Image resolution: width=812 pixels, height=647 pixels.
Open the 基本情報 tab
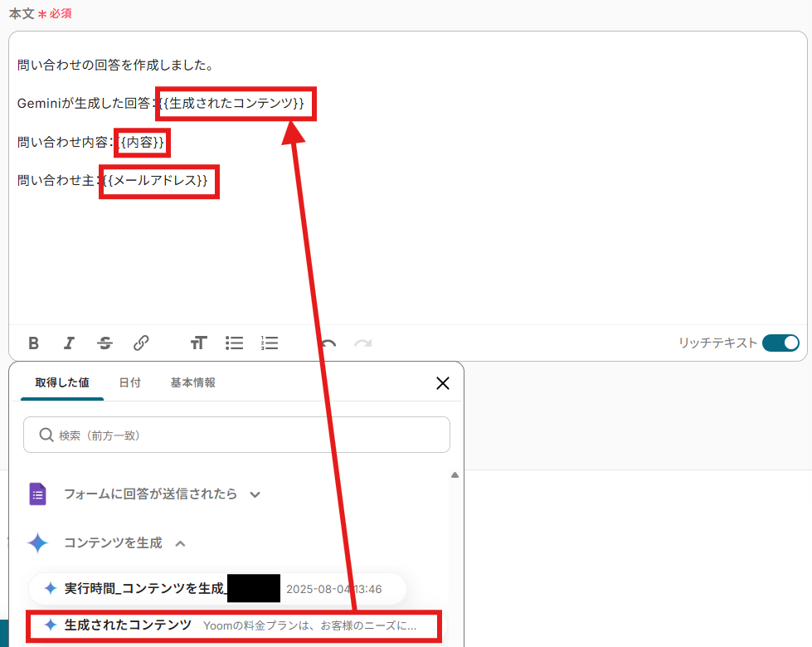tap(192, 383)
